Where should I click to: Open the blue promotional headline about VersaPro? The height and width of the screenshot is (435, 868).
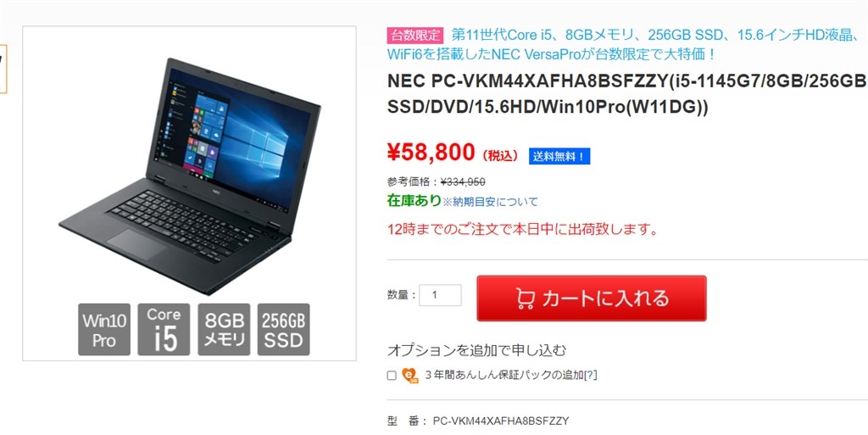[x=626, y=45]
